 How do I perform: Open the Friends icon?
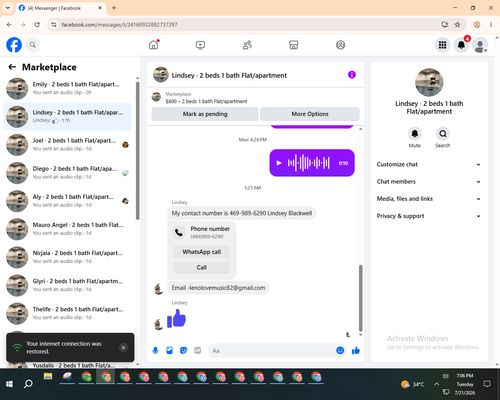point(247,45)
